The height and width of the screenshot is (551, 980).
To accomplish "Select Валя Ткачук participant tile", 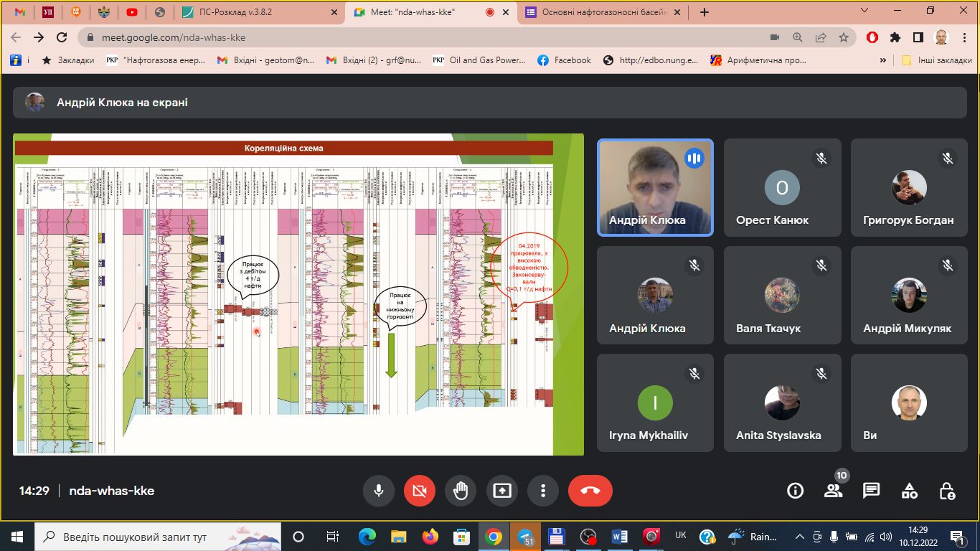I will click(782, 295).
